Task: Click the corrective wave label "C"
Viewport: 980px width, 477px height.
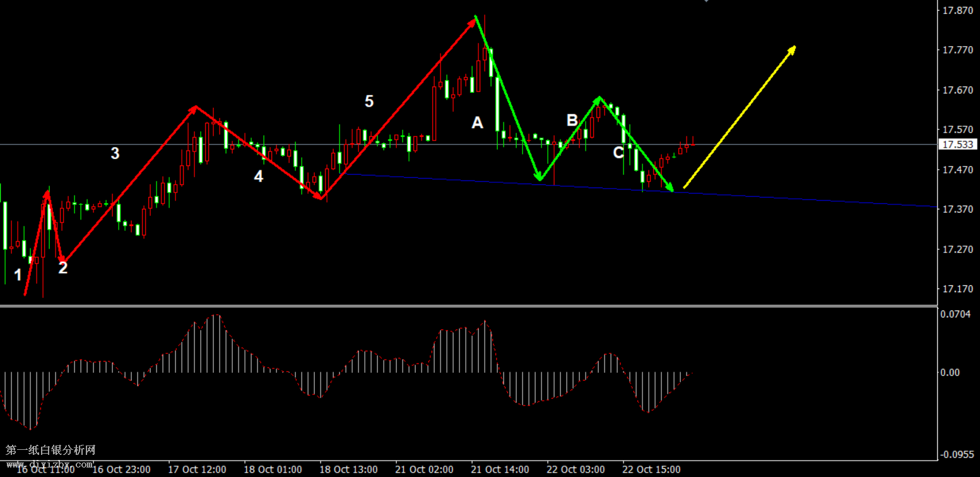Action: [618, 153]
